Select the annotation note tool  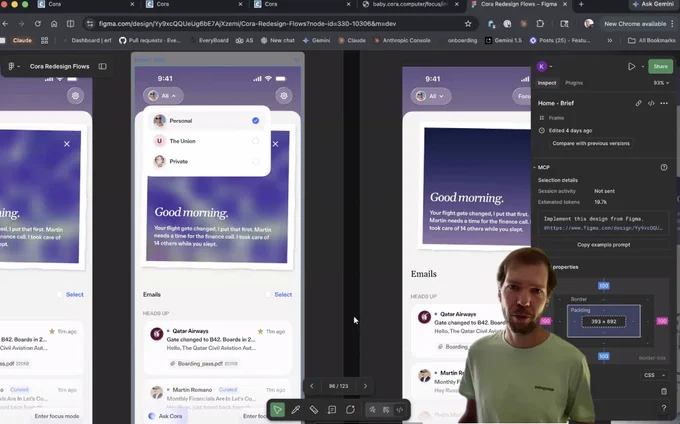coord(332,410)
